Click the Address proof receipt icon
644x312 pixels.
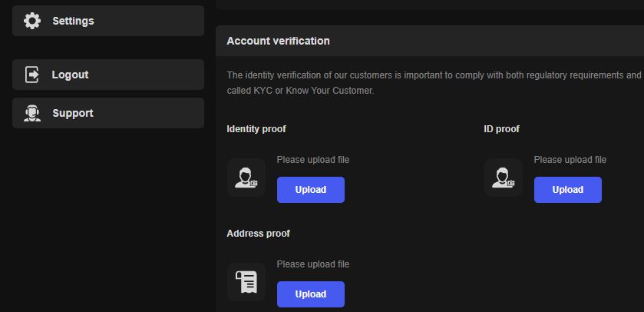point(246,282)
